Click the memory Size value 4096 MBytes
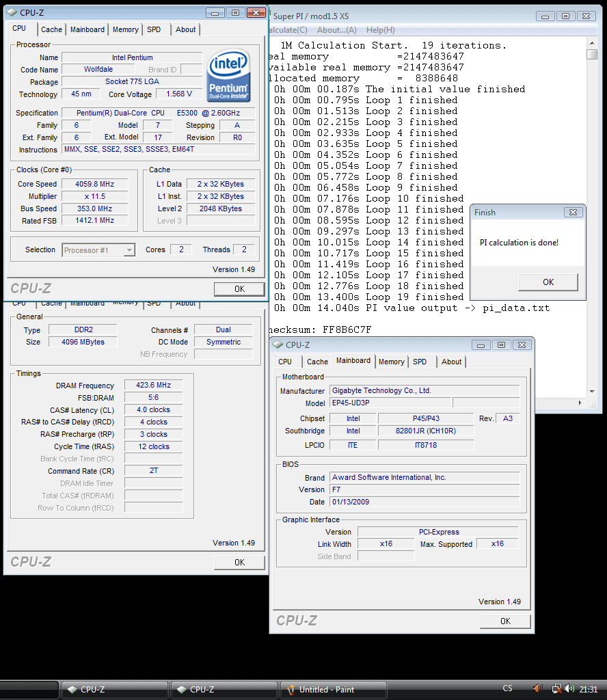The height and width of the screenshot is (700, 607). [x=83, y=342]
